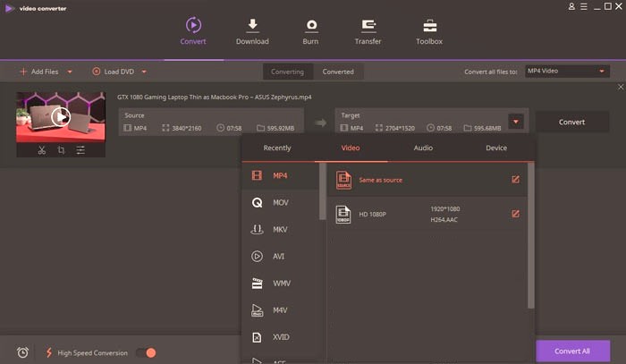Click the format list scrollbar
The height and width of the screenshot is (364, 626).
(x=323, y=190)
